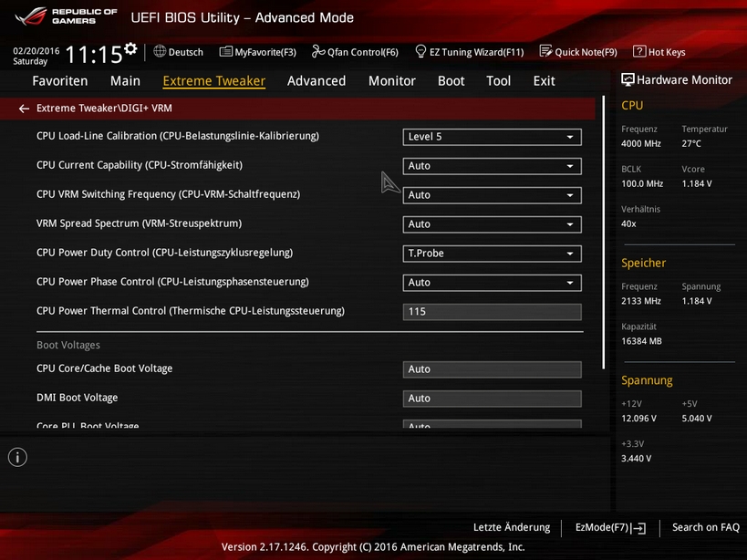Click the settings list scrollbar
Viewport: 747px width, 560px height.
[x=604, y=233]
